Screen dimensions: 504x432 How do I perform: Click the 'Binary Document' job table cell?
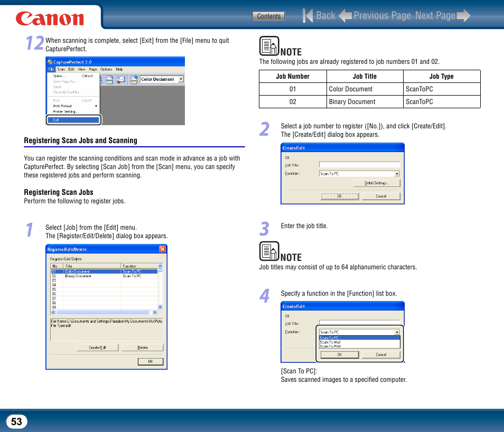[x=365, y=101]
